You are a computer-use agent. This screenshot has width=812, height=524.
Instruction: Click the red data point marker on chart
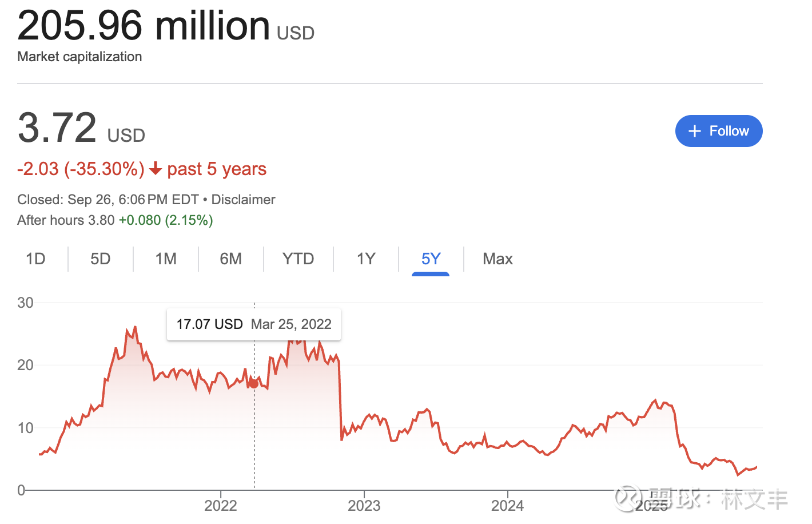(x=254, y=383)
